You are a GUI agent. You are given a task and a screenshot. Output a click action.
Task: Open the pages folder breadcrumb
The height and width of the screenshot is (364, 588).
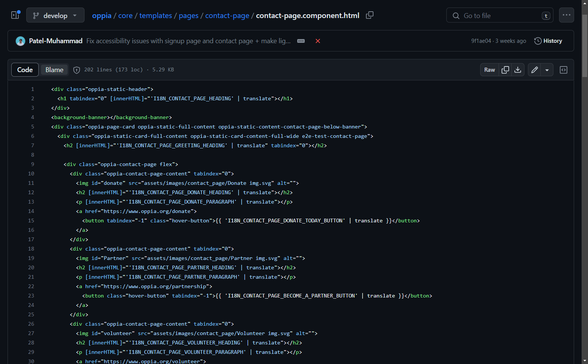[189, 15]
